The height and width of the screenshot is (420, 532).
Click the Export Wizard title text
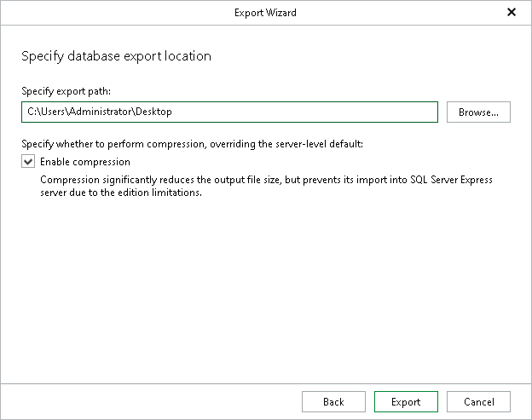(266, 13)
